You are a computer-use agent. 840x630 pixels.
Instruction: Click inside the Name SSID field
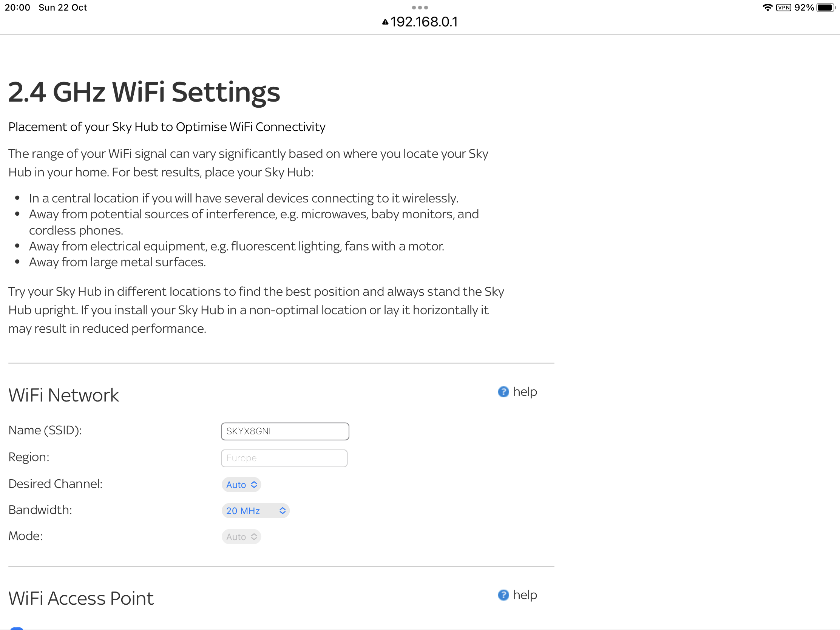tap(285, 431)
